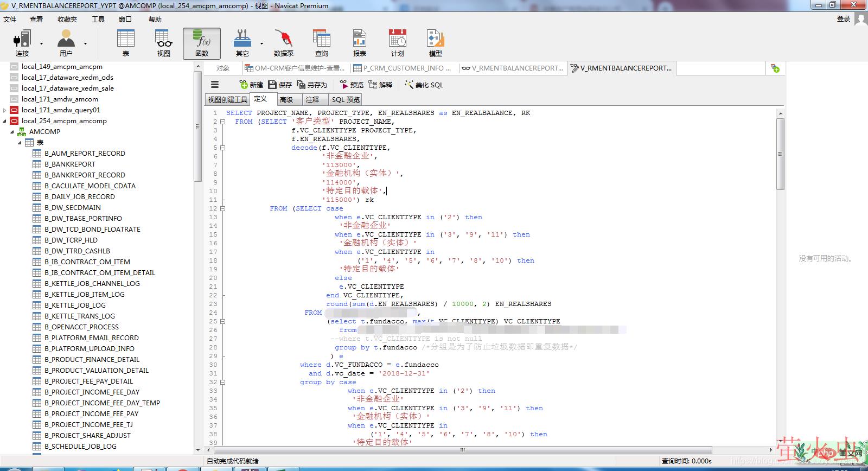The height and width of the screenshot is (471, 868).
Task: Open the 连接 (Connection) toolbar icon
Action: coord(22,43)
